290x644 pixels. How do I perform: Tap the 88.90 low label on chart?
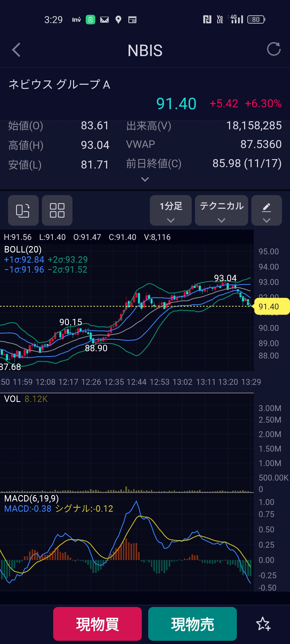tap(96, 348)
